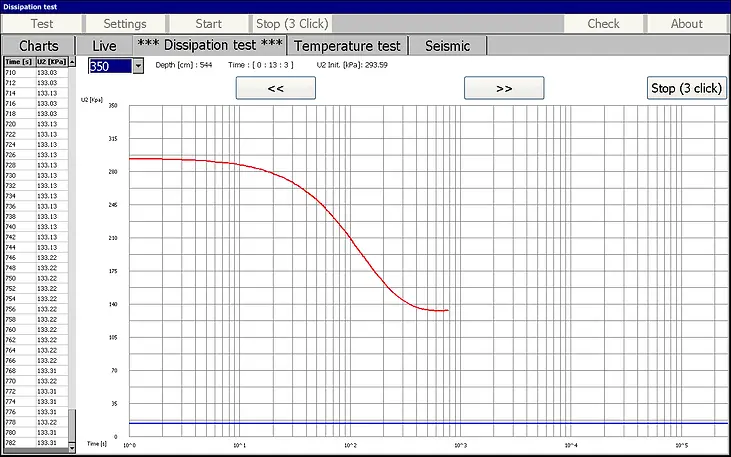The width and height of the screenshot is (731, 457).
Task: Click the table scrollbar down arrow
Action: [72, 448]
